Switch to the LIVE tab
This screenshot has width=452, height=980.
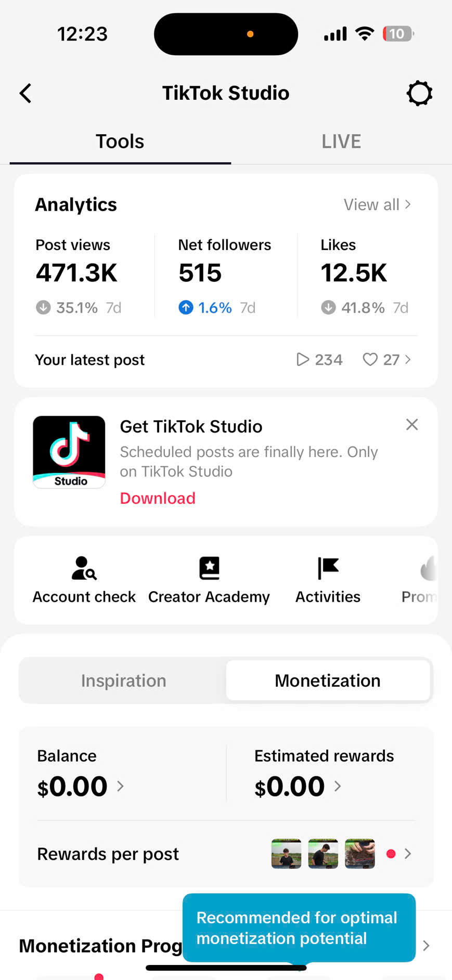point(341,141)
